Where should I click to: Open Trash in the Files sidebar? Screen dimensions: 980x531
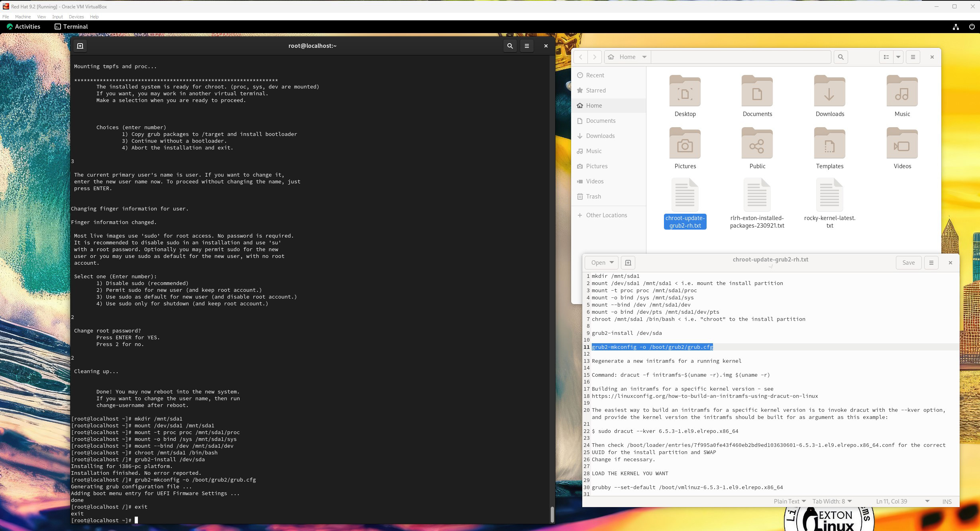[609, 197]
